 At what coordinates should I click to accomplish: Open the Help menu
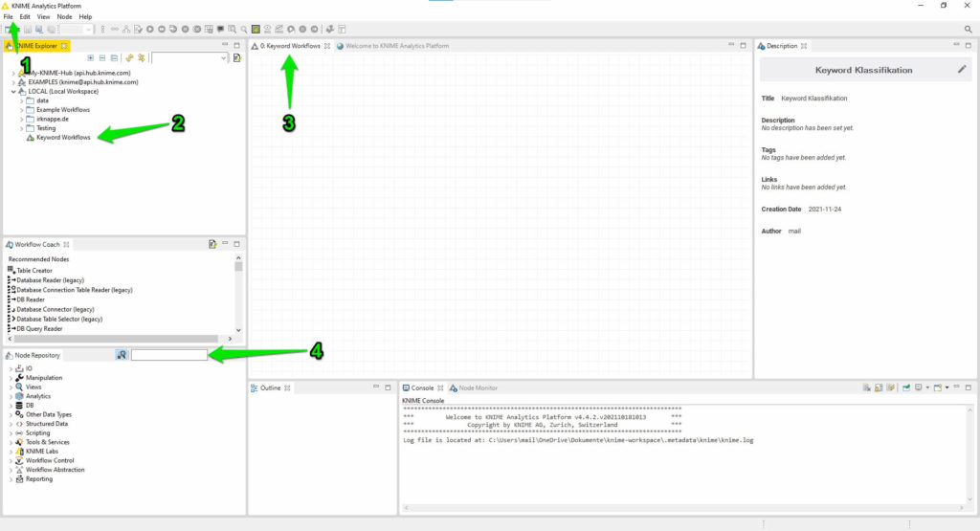85,17
